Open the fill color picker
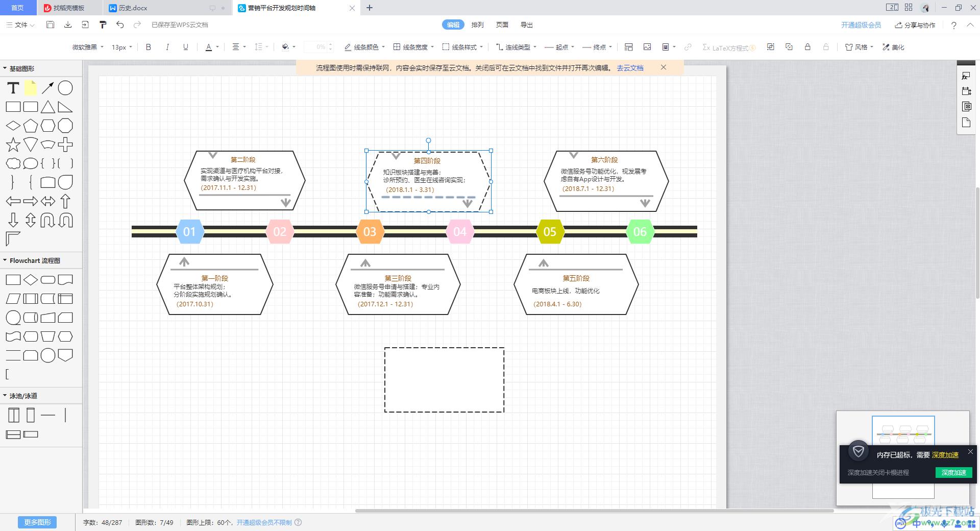This screenshot has width=980, height=531. [288, 47]
